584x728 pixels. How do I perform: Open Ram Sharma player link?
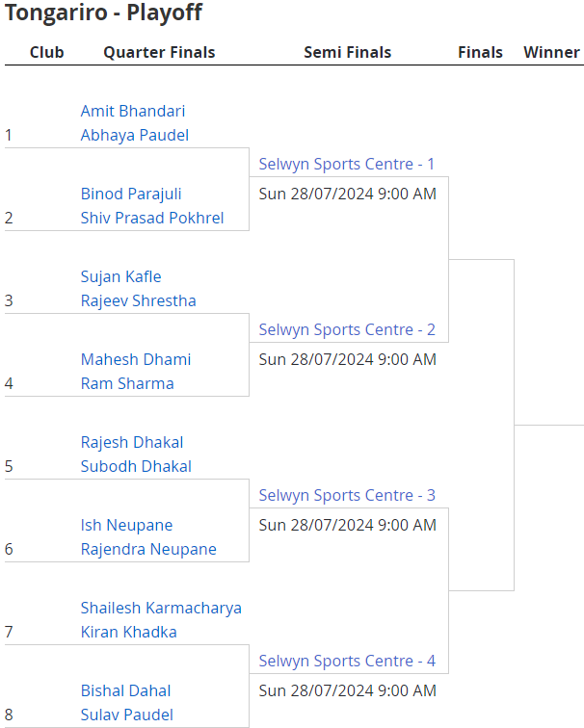pyautogui.click(x=127, y=384)
